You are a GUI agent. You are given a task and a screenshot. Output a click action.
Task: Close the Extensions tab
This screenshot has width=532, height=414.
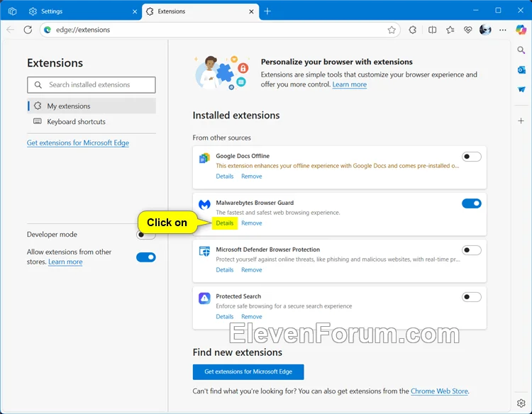(x=251, y=11)
